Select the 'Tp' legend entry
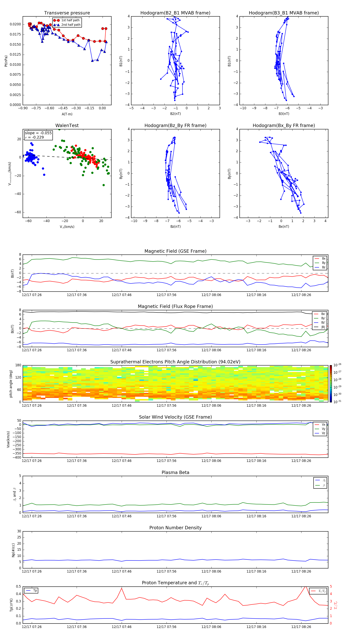The width and height of the screenshot is (351, 644). 31,591
